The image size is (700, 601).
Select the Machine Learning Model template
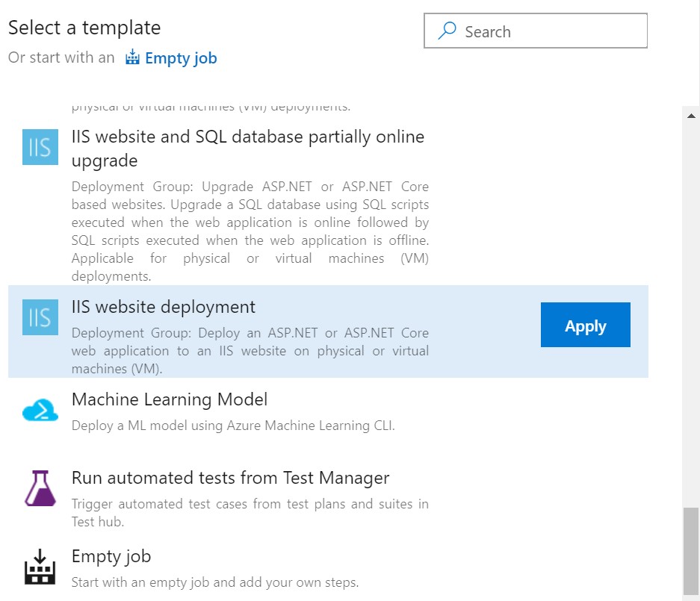pyautogui.click(x=169, y=399)
